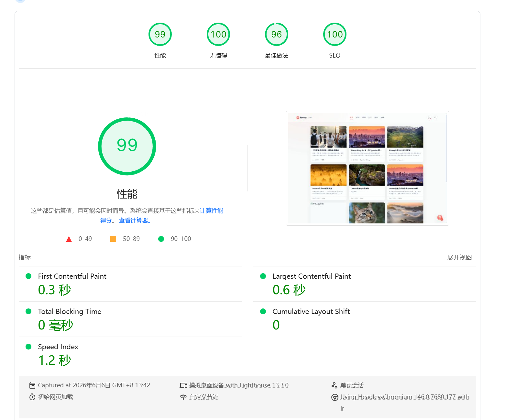Image resolution: width=505 pixels, height=420 pixels.
Task: Click the page screenshot thumbnail
Action: pyautogui.click(x=368, y=168)
